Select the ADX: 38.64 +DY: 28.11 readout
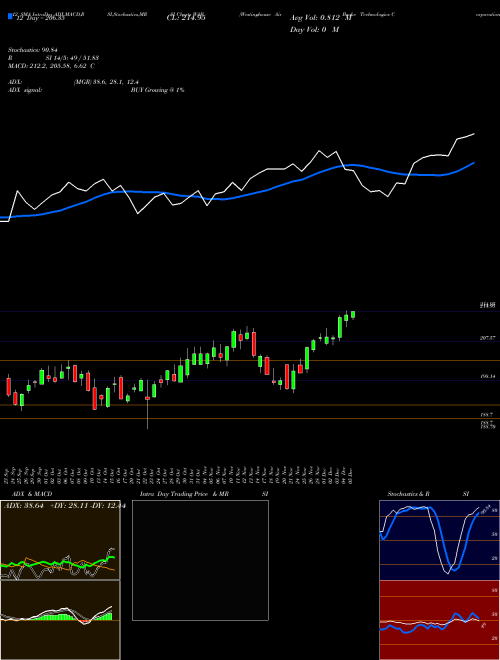The image size is (500, 660). point(65,506)
